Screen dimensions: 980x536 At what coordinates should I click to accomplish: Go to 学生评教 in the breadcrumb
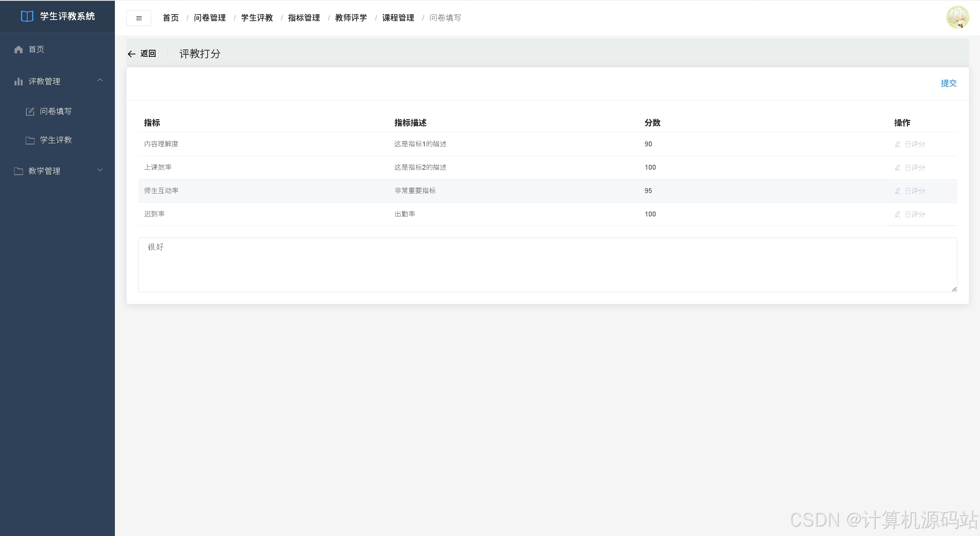[257, 18]
